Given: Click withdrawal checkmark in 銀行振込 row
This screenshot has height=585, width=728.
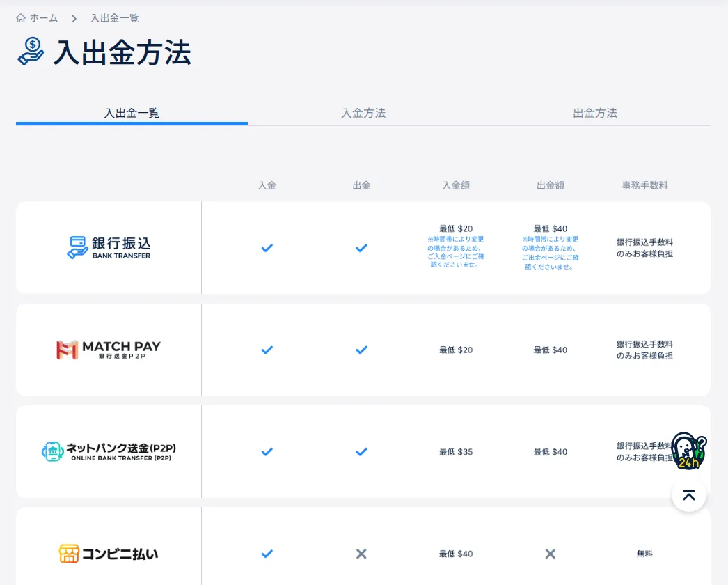Looking at the screenshot, I should coord(361,248).
